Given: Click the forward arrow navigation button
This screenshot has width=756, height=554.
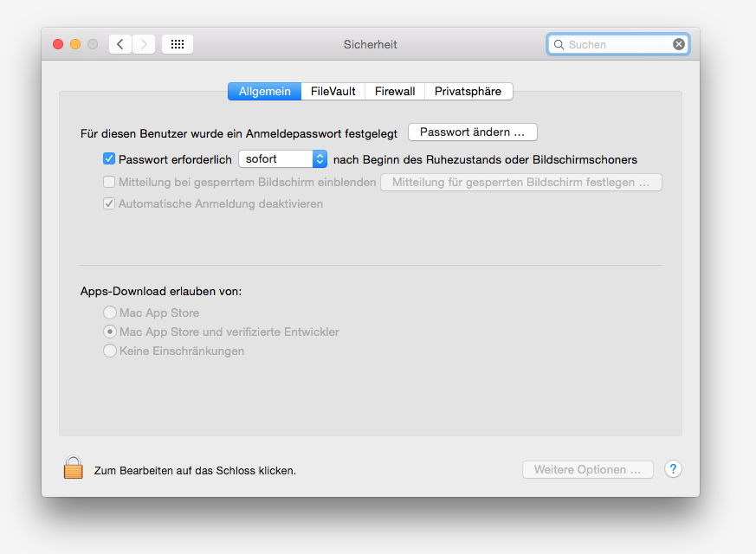Looking at the screenshot, I should (144, 44).
